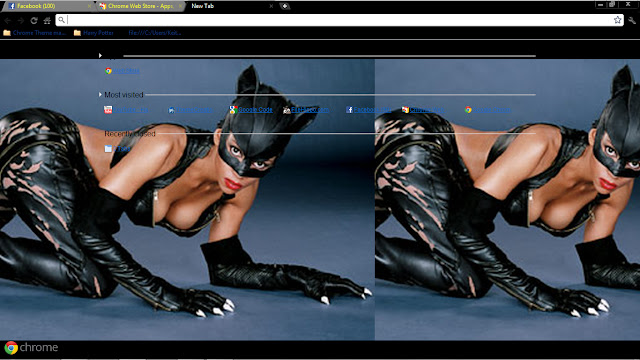Switch to the Chrome Web Store tab

[140, 6]
